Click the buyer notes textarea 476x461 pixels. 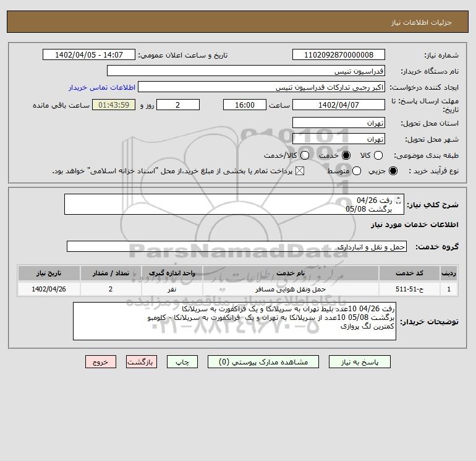(234, 321)
